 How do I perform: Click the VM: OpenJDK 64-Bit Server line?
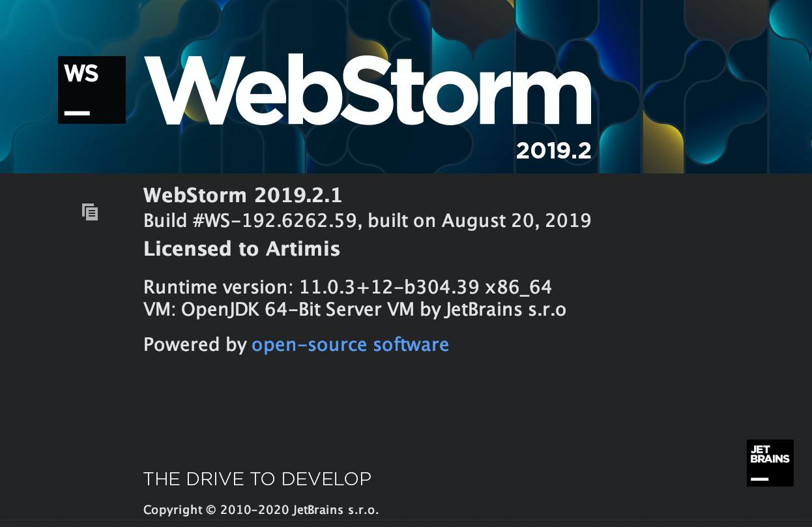click(x=355, y=309)
